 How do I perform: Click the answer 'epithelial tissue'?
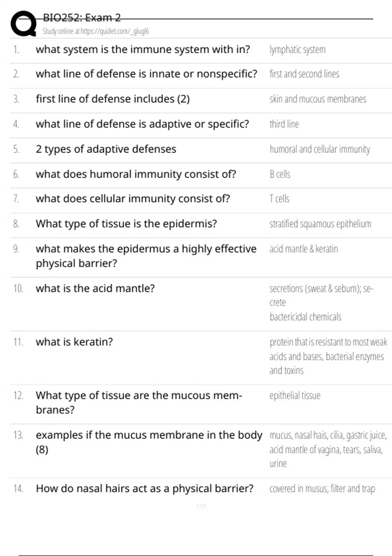pos(295,395)
